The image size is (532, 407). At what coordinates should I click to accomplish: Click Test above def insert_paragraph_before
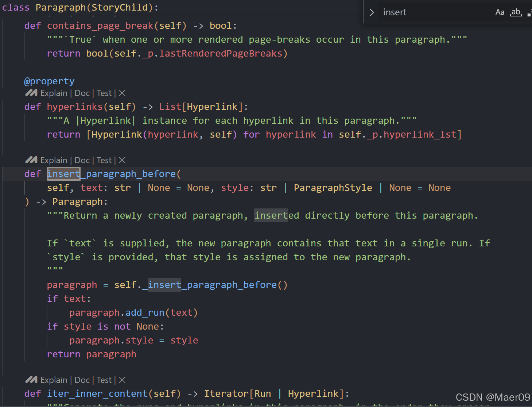pos(104,161)
